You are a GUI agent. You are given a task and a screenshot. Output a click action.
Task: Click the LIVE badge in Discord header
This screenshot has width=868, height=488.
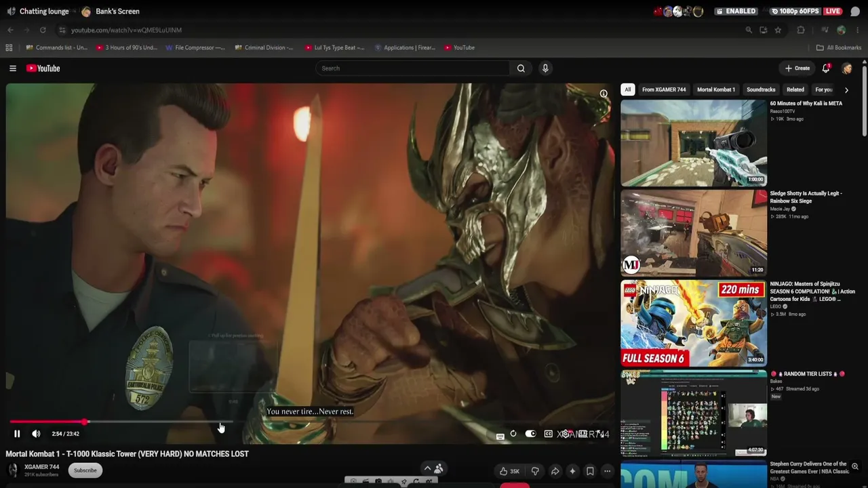point(833,12)
